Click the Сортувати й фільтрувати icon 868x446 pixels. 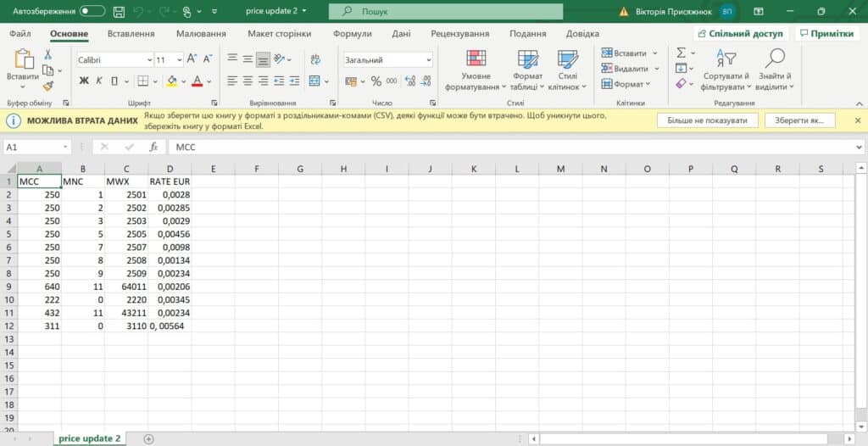726,70
